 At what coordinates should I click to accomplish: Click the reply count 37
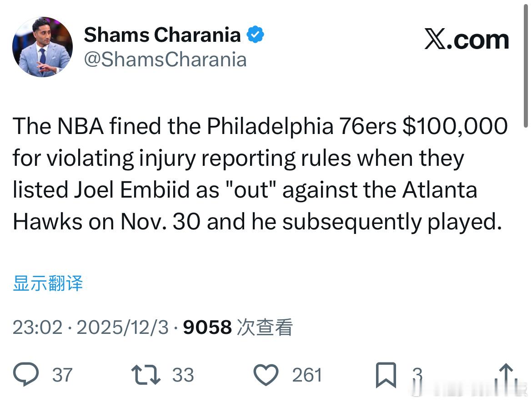(x=62, y=375)
